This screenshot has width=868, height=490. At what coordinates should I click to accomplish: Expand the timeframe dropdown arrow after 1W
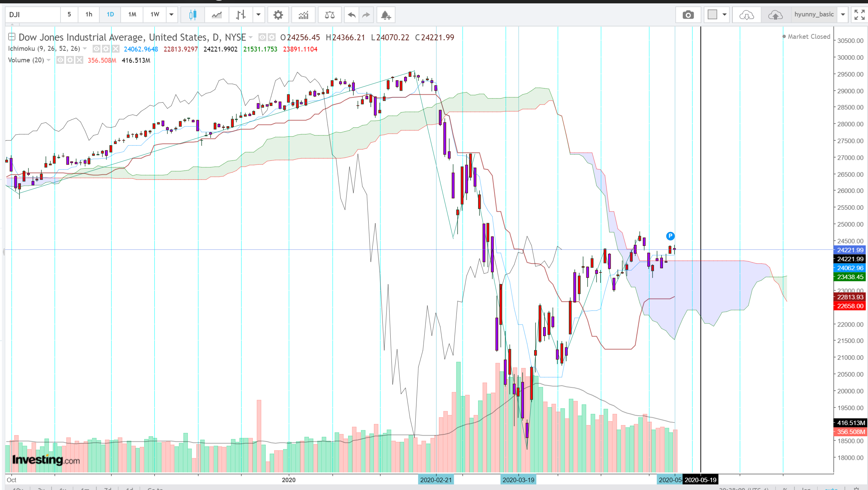tap(171, 15)
